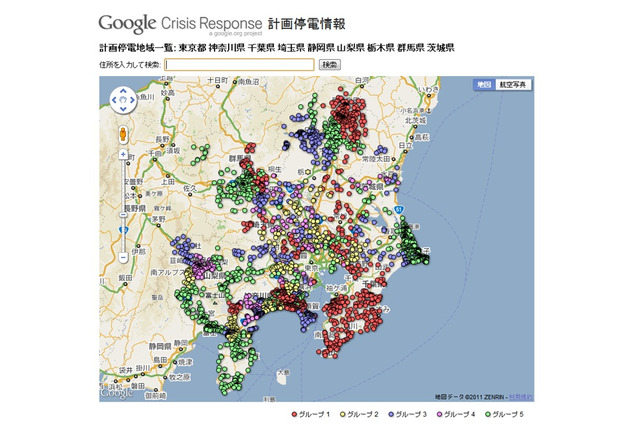
Task: Click the 茅野 city label on map
Action: click(x=159, y=219)
